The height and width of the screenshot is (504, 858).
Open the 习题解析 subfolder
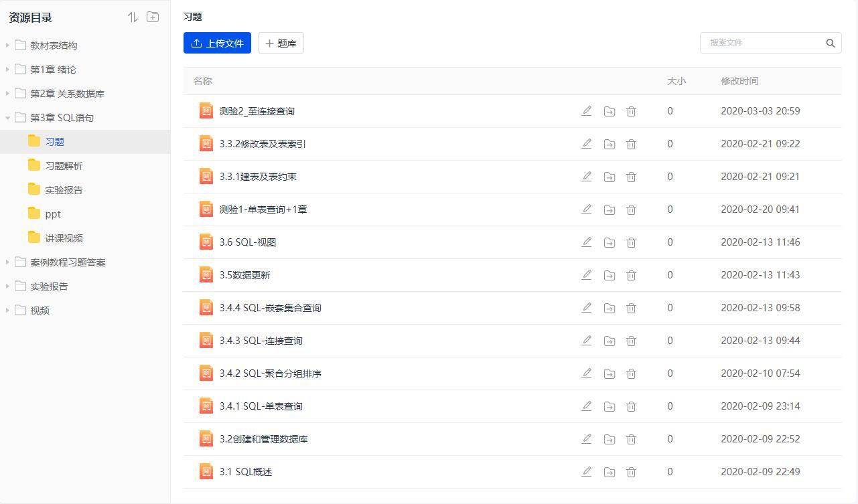click(64, 166)
